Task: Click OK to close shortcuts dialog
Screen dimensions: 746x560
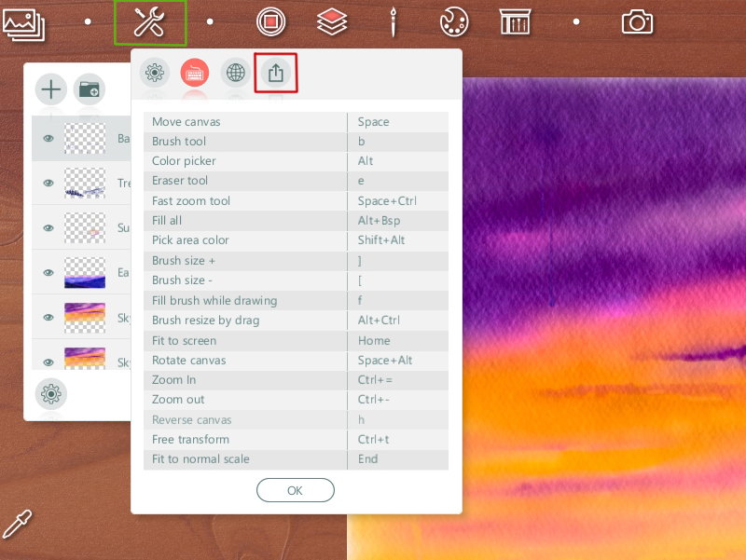Action: pyautogui.click(x=295, y=490)
